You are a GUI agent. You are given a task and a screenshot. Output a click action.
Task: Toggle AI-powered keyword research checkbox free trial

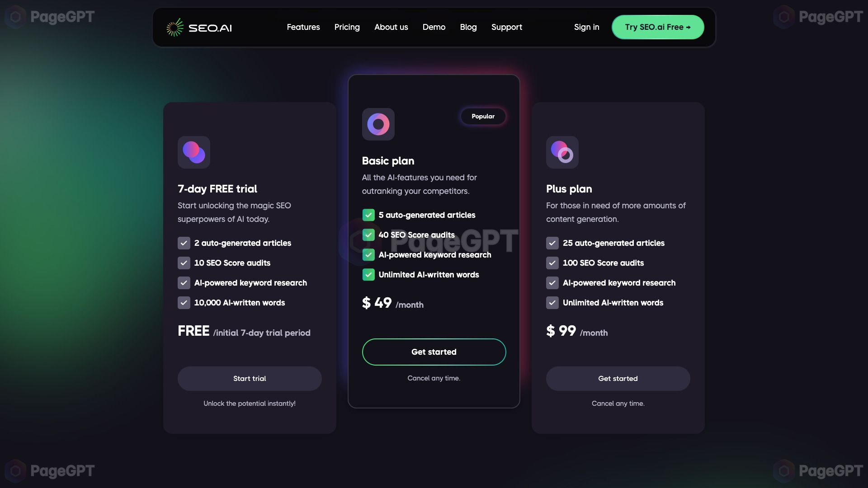pyautogui.click(x=184, y=282)
